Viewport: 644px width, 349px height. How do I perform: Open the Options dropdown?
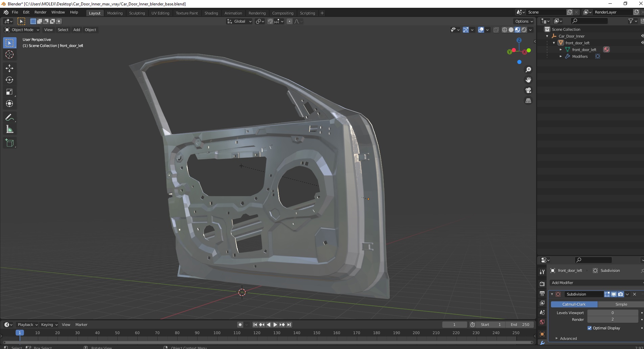pyautogui.click(x=524, y=21)
